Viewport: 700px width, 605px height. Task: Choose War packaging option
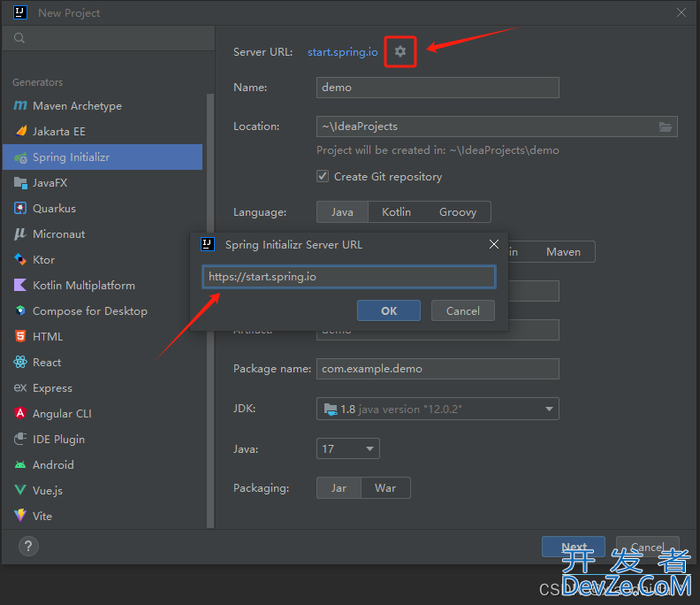point(385,488)
